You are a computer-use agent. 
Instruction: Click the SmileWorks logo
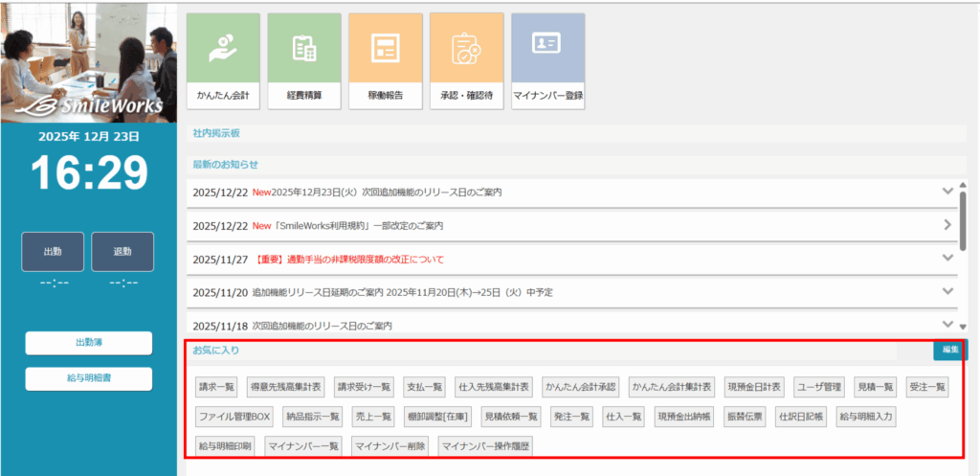tap(88, 103)
